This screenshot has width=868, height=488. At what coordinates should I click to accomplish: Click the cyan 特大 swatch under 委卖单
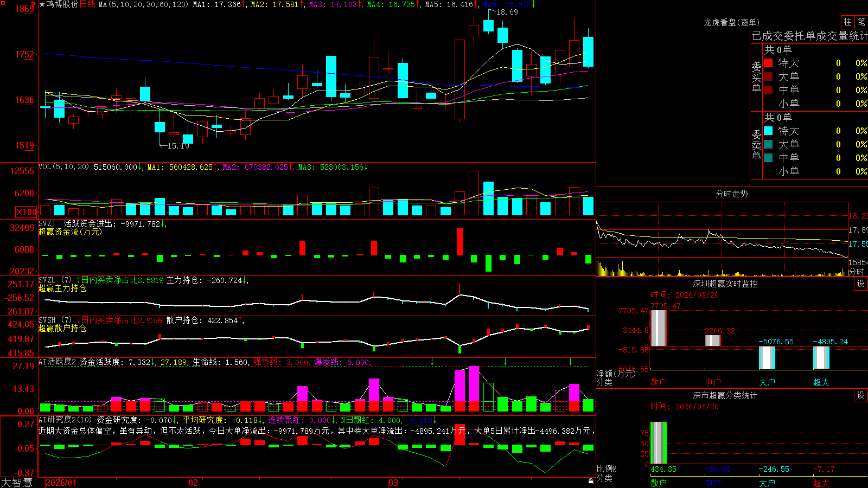[768, 131]
